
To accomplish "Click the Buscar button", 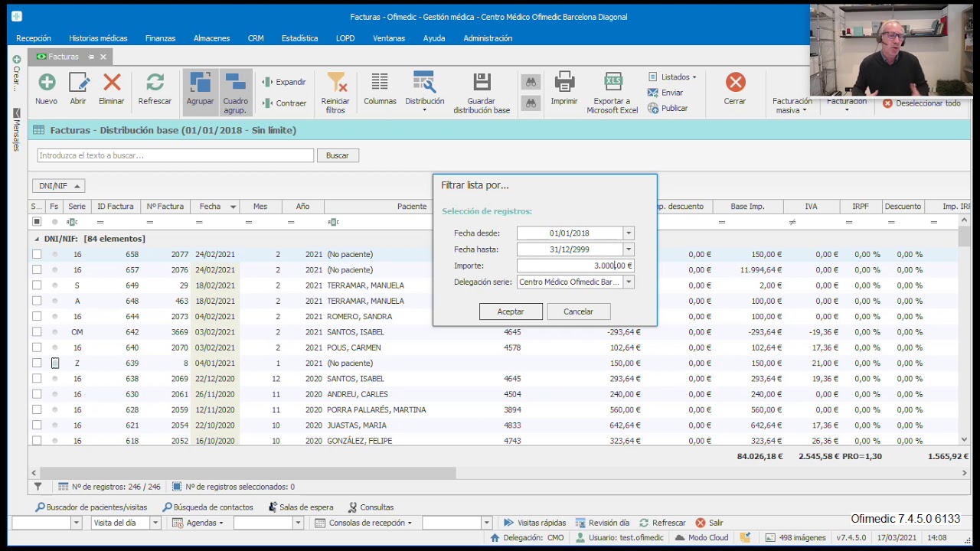I will 337,155.
